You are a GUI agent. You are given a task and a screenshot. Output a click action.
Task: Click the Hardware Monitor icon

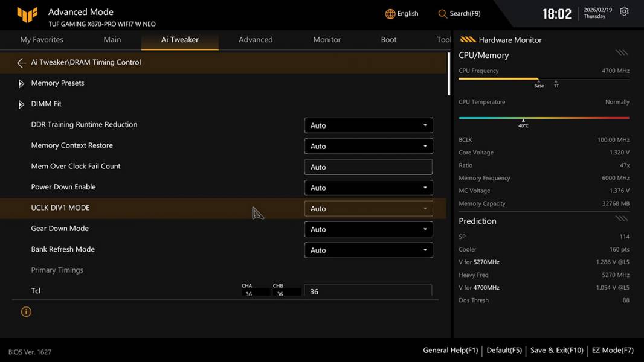point(468,40)
